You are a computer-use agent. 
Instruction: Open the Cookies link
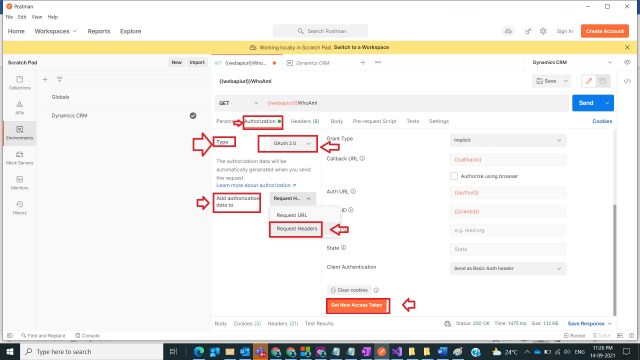point(602,121)
